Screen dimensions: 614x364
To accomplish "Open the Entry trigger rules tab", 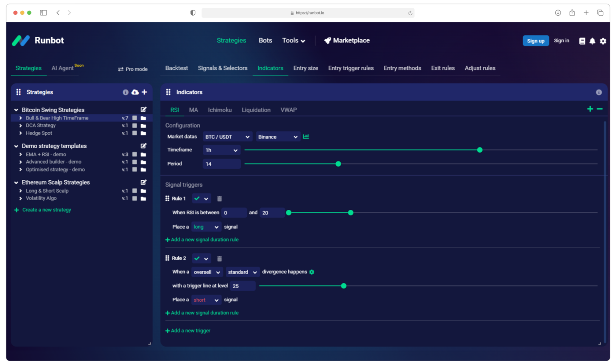I will [351, 68].
